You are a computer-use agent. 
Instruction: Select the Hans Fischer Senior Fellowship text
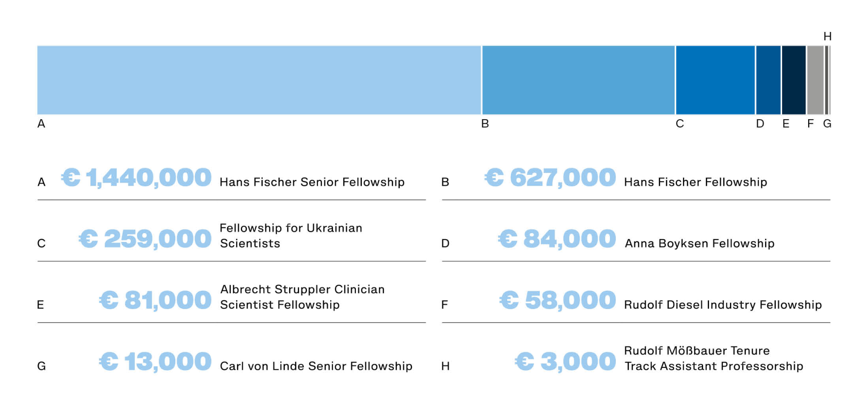(312, 182)
